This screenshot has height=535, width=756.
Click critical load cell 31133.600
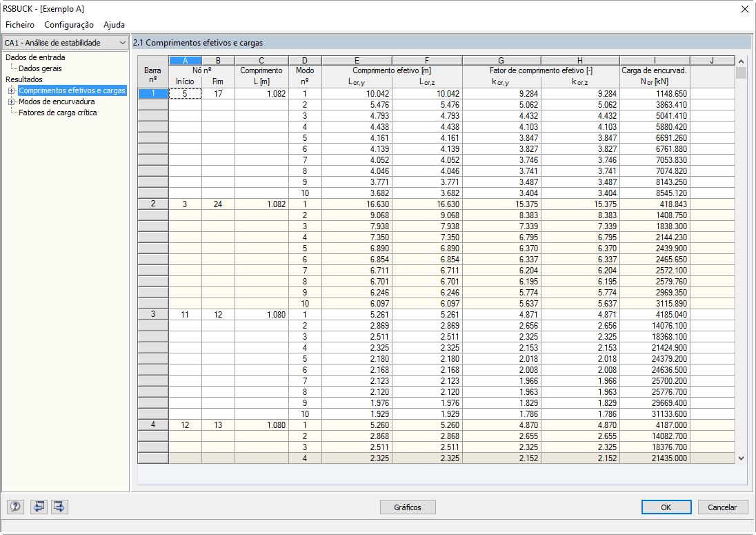click(x=655, y=414)
